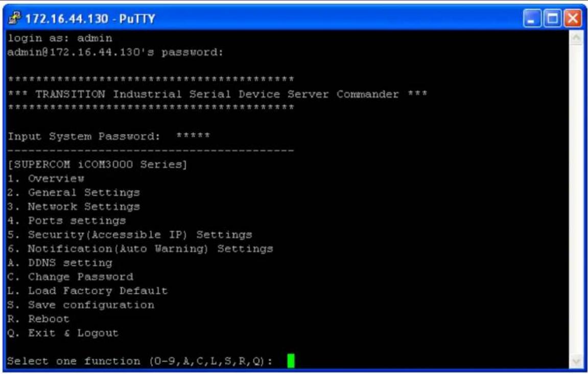Click the 'L. Load Factory Default' line
Screen dimensions: 588x374
tap(87, 291)
